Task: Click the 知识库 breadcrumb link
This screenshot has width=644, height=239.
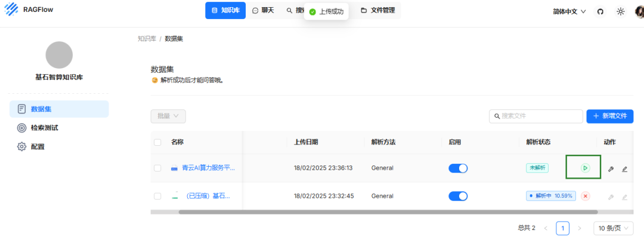Action: [x=147, y=39]
